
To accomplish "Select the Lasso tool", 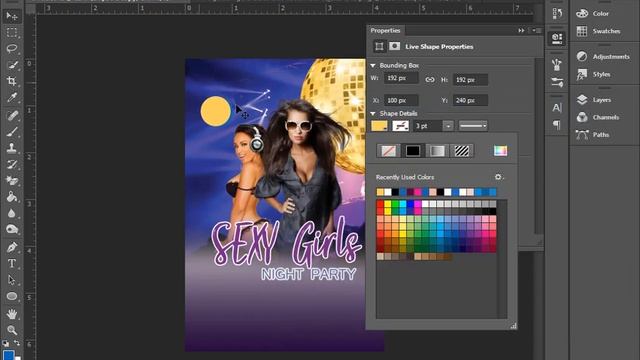I will pos(11,49).
